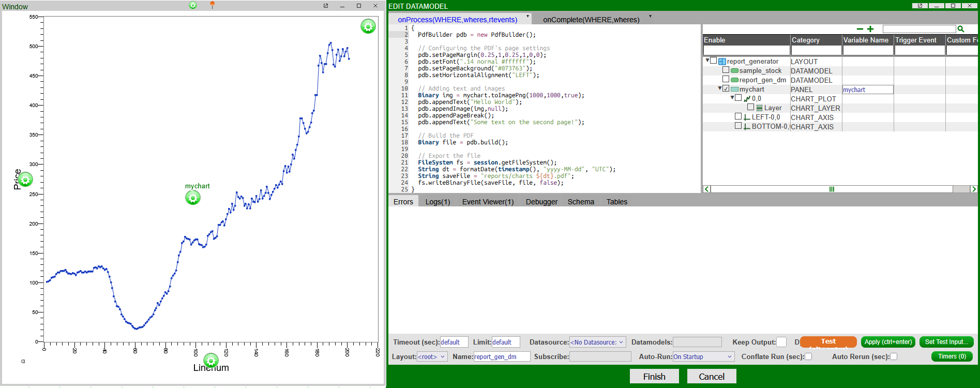Click the gear icon under the mychart label
The image size is (980, 388).
tap(193, 198)
